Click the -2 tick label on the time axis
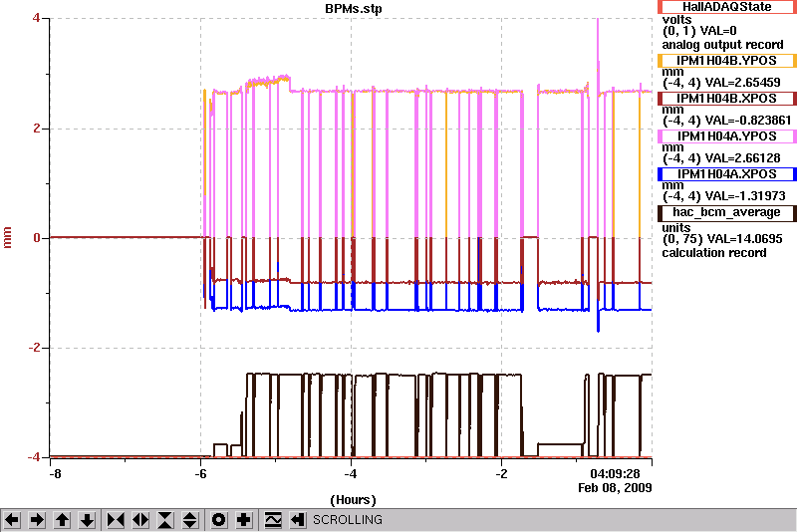Viewport: 797px width, 532px height. [x=501, y=474]
